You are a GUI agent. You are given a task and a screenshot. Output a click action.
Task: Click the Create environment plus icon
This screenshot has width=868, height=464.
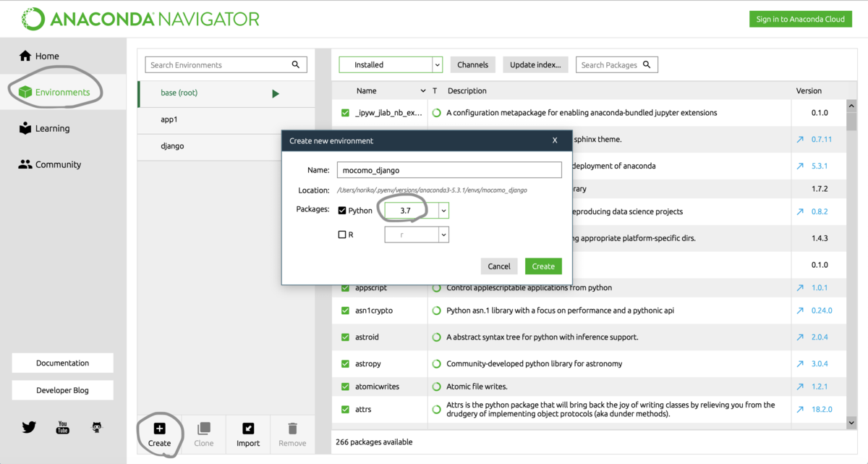(x=160, y=429)
